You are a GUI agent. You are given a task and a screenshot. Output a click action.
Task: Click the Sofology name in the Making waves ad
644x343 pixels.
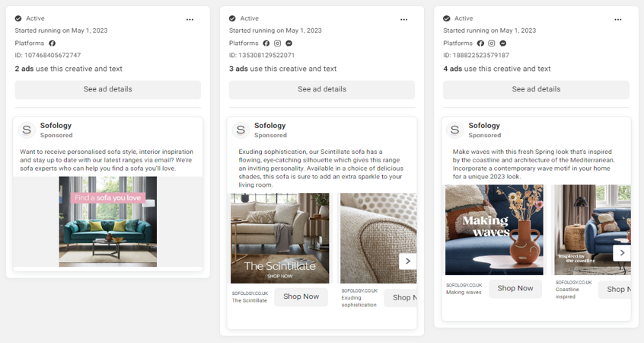[x=484, y=126]
